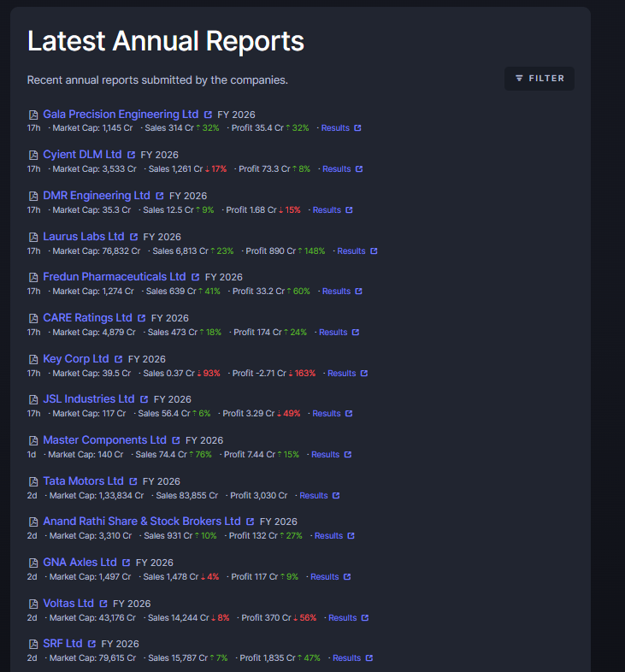Open CARE Ratings Ltd annual report
The image size is (625, 672).
click(87, 318)
